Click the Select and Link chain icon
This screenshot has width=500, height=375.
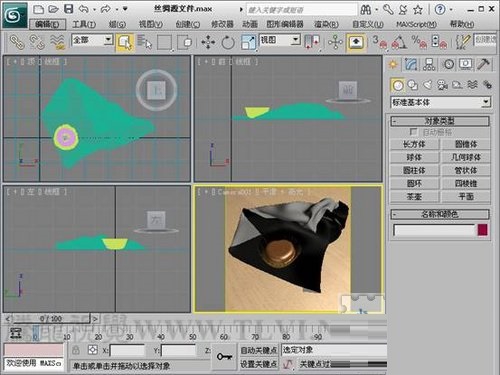(17, 42)
